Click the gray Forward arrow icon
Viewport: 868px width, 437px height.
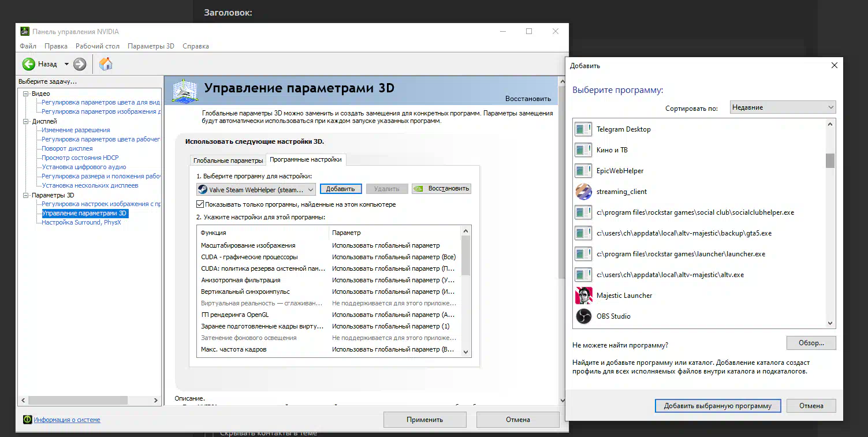click(x=80, y=64)
